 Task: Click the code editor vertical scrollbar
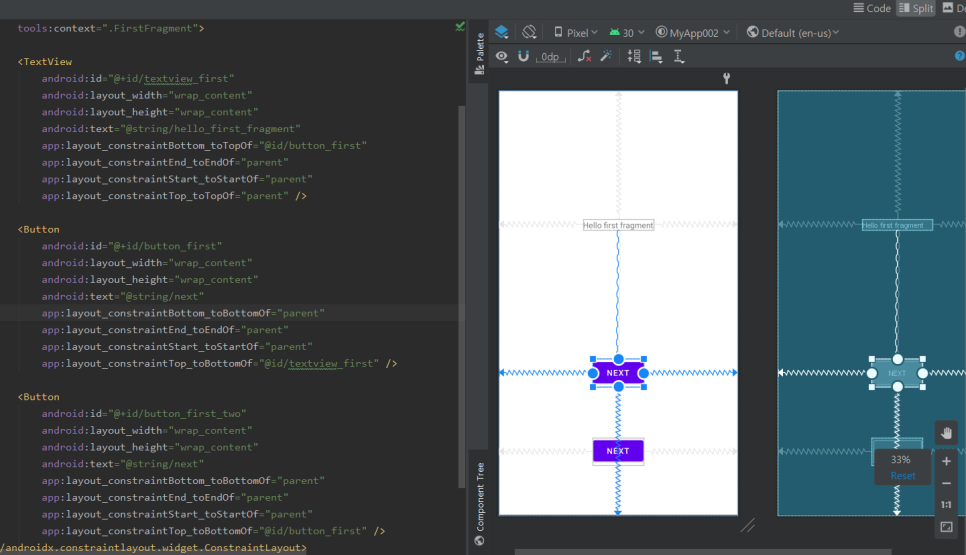461,296
